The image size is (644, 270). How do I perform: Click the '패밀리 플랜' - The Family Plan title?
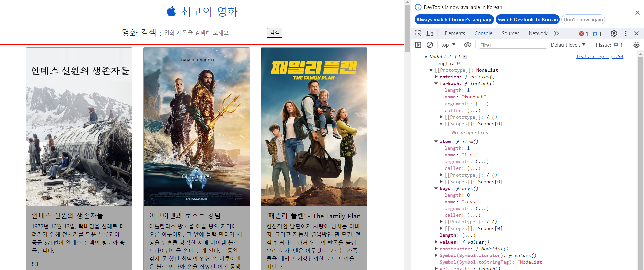tap(313, 216)
